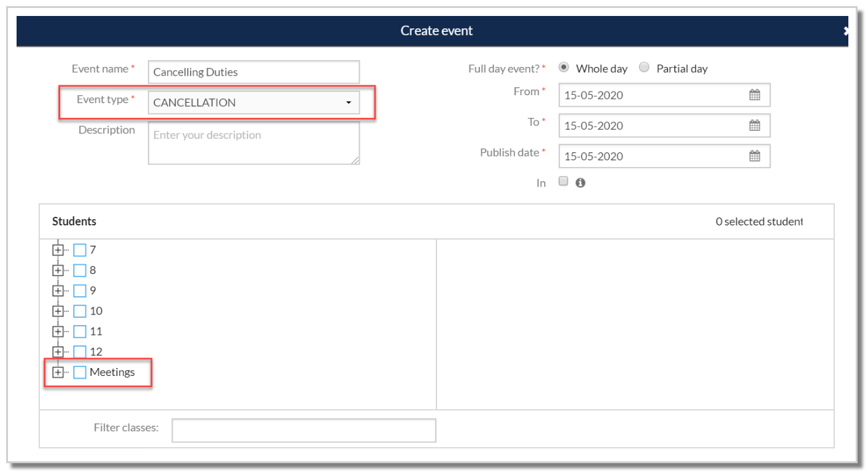Click the info icon beside the In checkbox
Image resolution: width=868 pixels, height=473 pixels.
580,182
